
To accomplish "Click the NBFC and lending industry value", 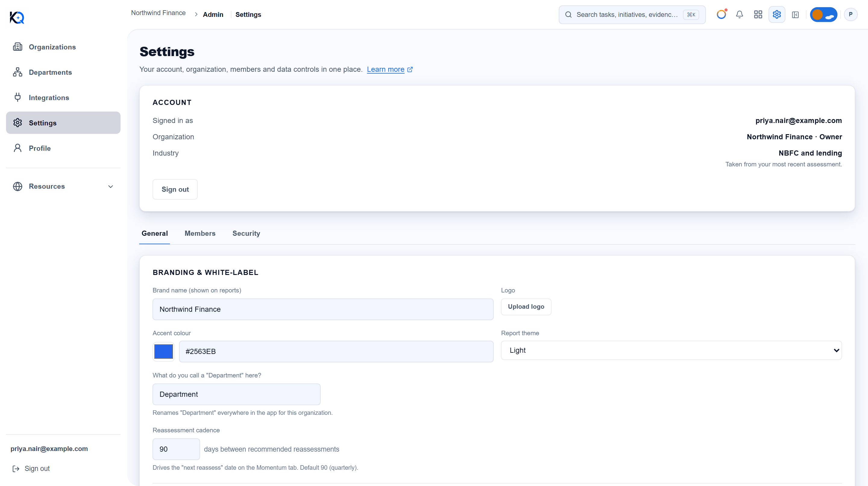I will (810, 153).
